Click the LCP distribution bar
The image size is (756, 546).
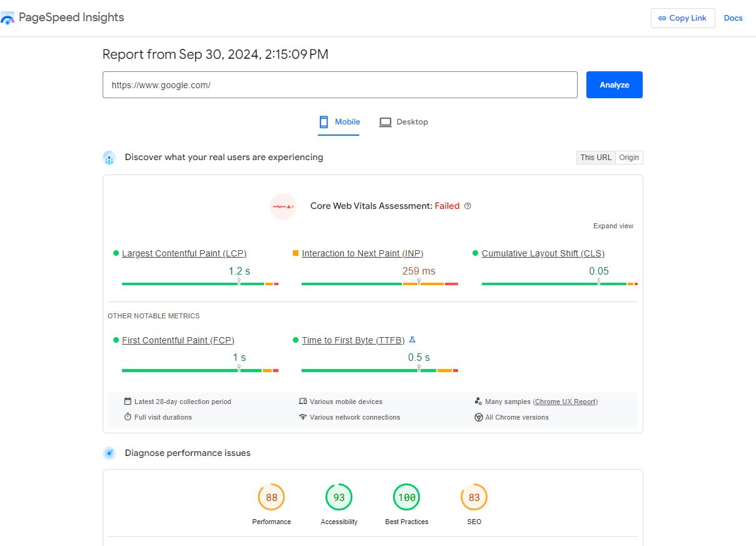(200, 284)
